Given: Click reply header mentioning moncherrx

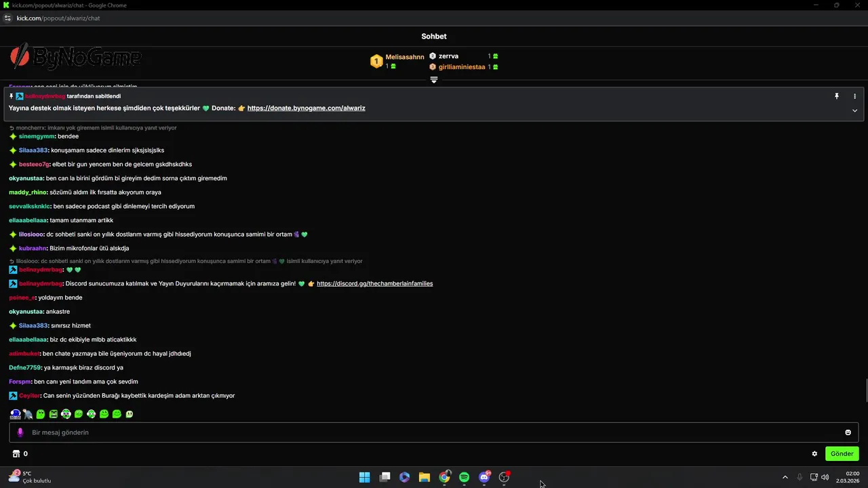Looking at the screenshot, I should (x=92, y=127).
